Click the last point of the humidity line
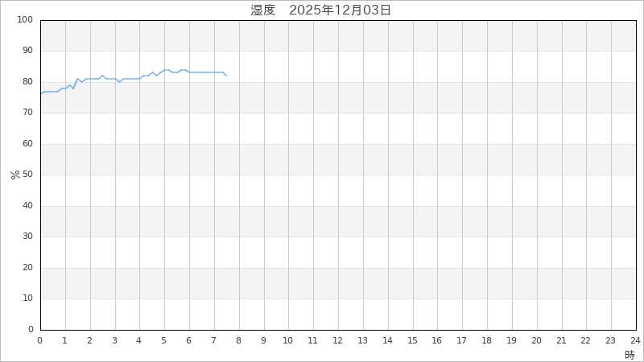The image size is (644, 362). coord(227,76)
